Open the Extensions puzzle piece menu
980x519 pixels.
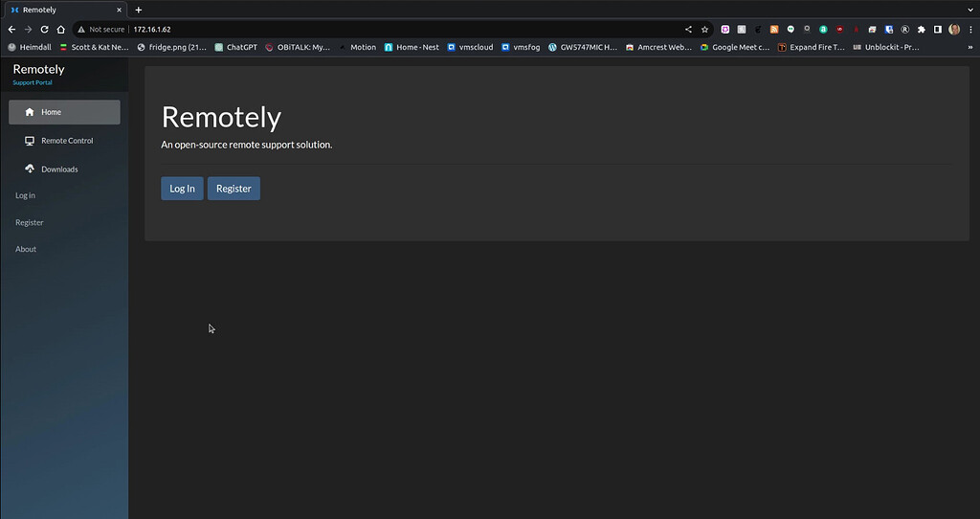[x=922, y=30]
